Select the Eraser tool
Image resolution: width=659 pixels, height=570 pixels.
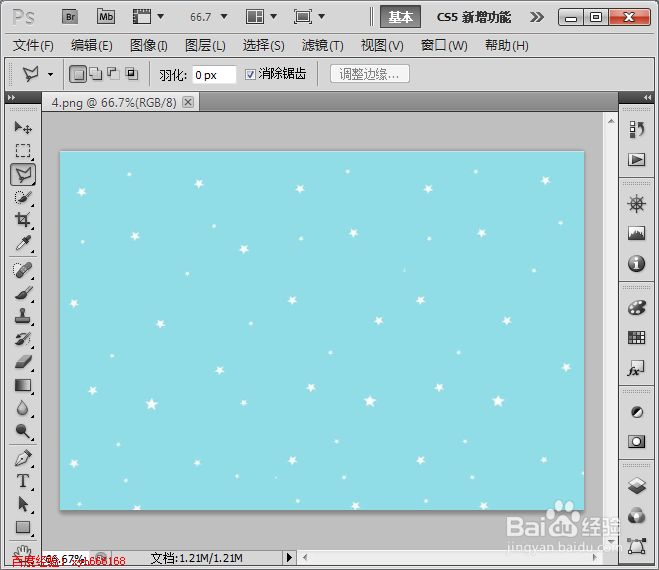[23, 362]
